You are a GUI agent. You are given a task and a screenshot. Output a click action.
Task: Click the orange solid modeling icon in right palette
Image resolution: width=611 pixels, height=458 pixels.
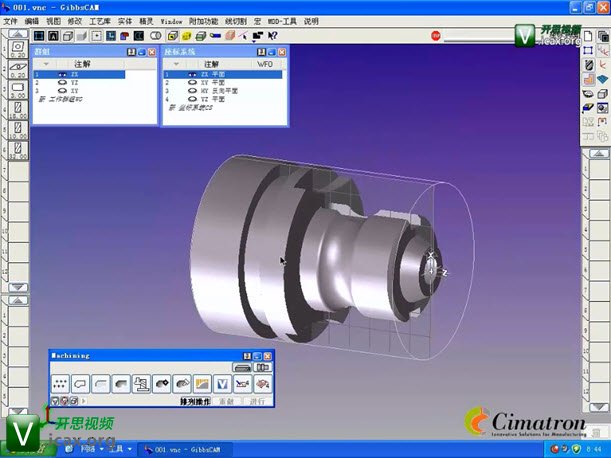click(588, 80)
